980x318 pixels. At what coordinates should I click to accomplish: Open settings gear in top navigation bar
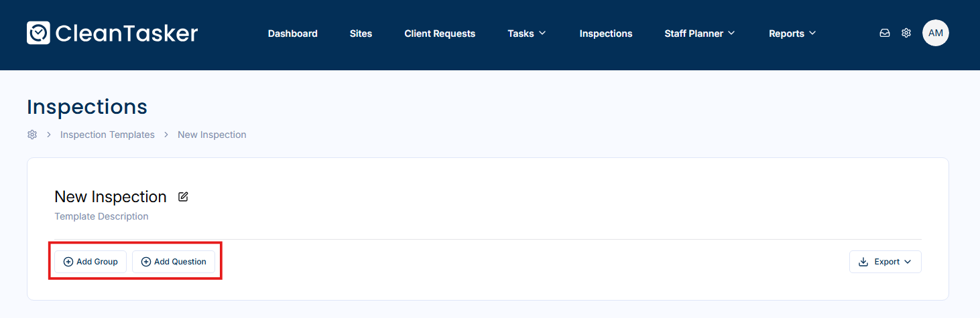click(x=906, y=33)
